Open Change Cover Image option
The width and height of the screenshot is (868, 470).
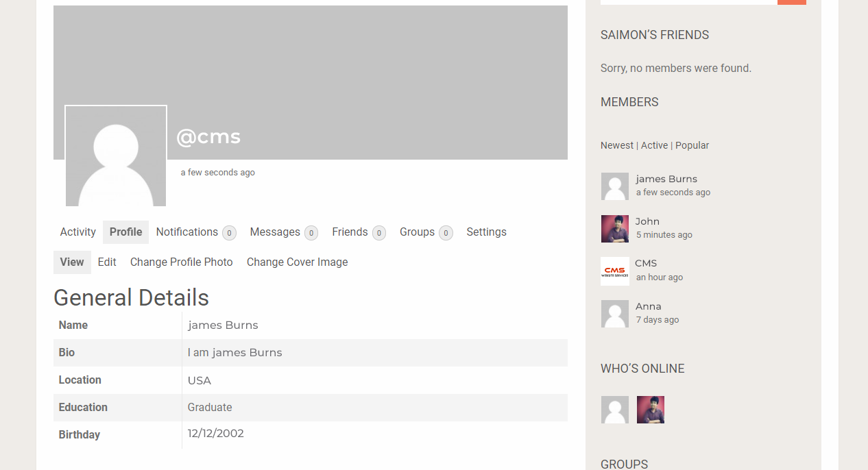coord(297,262)
